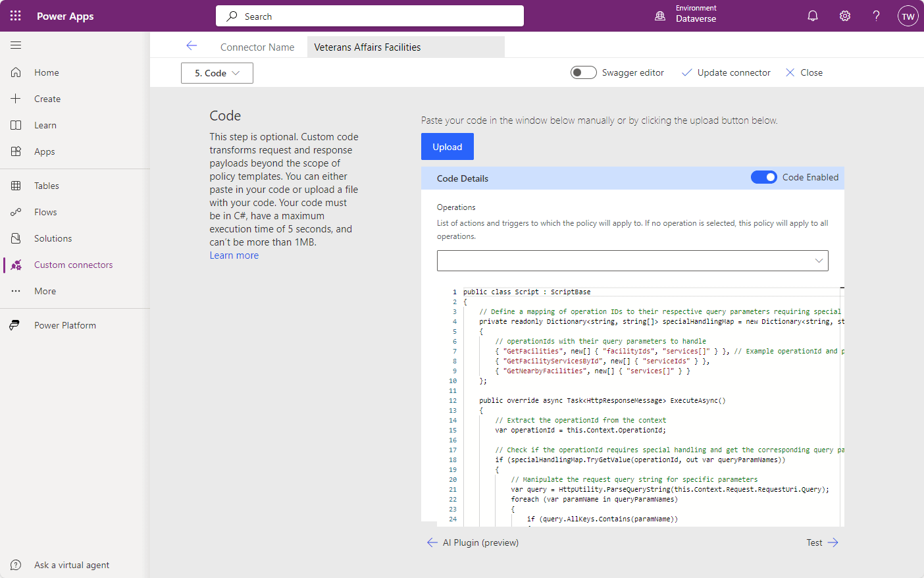Viewport: 924px width, 578px height.
Task: Click inside the Search field
Action: click(x=369, y=15)
